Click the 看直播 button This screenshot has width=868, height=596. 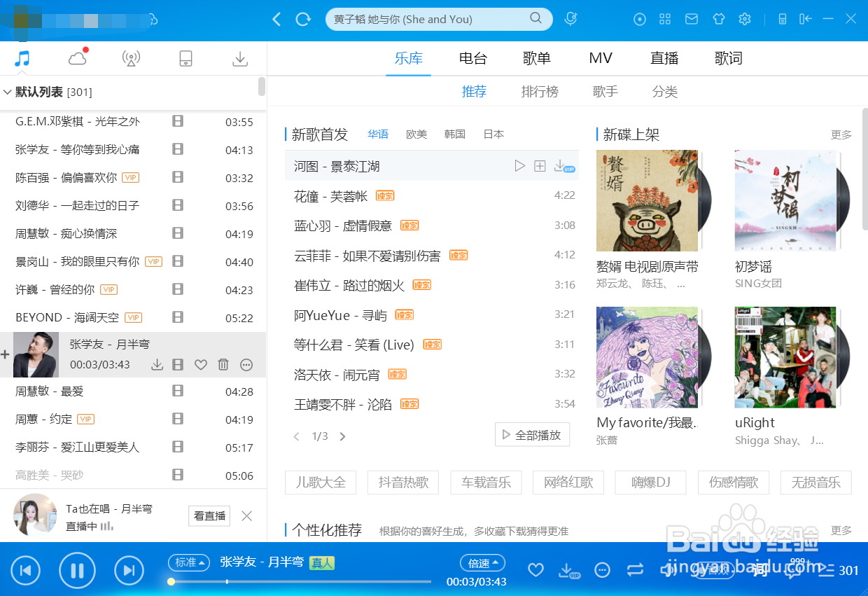(209, 516)
